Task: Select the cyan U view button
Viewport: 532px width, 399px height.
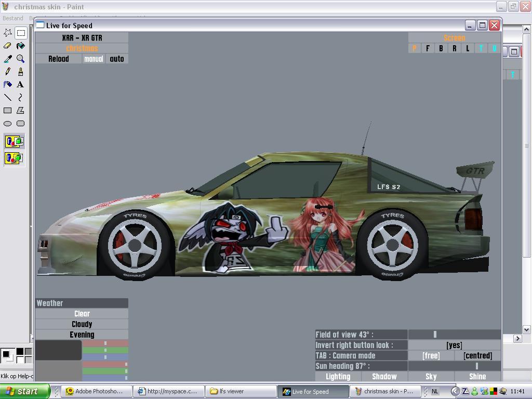Action: click(494, 48)
